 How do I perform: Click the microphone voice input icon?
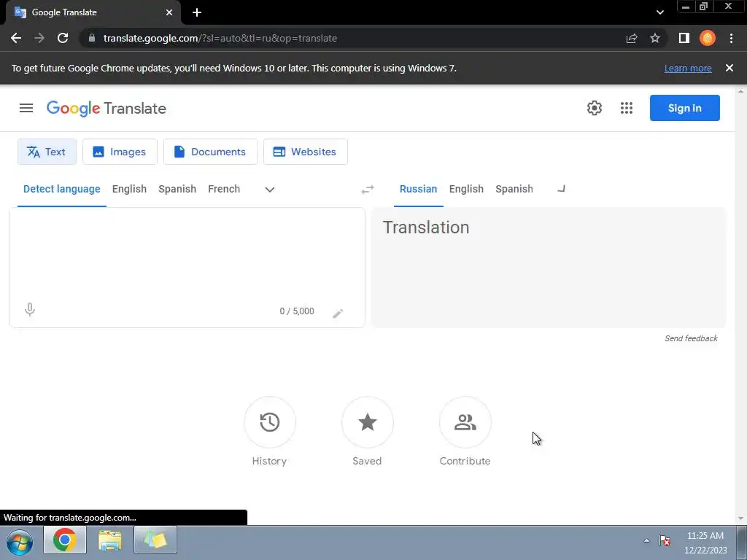click(29, 309)
